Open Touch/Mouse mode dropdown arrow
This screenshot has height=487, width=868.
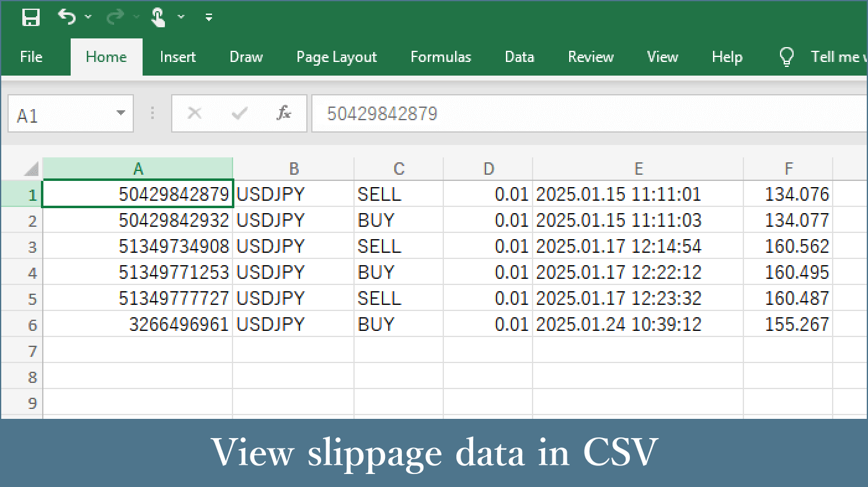[181, 17]
